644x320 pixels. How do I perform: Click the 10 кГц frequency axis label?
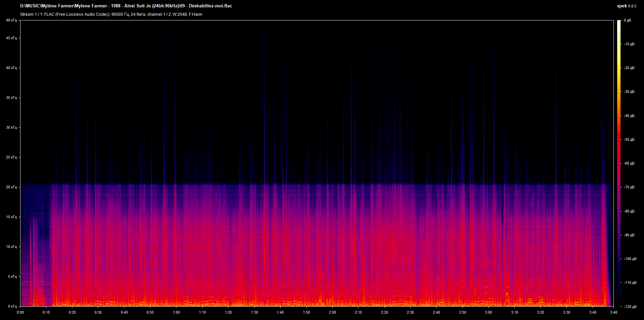(11, 247)
